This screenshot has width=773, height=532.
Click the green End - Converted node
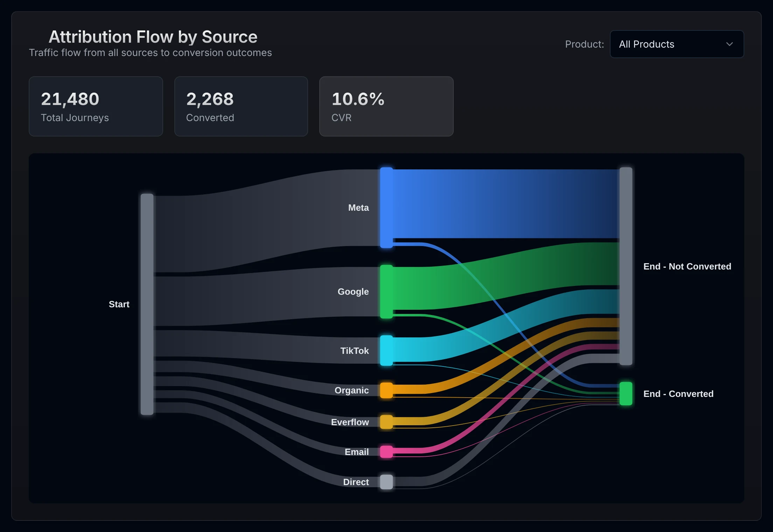click(x=626, y=394)
